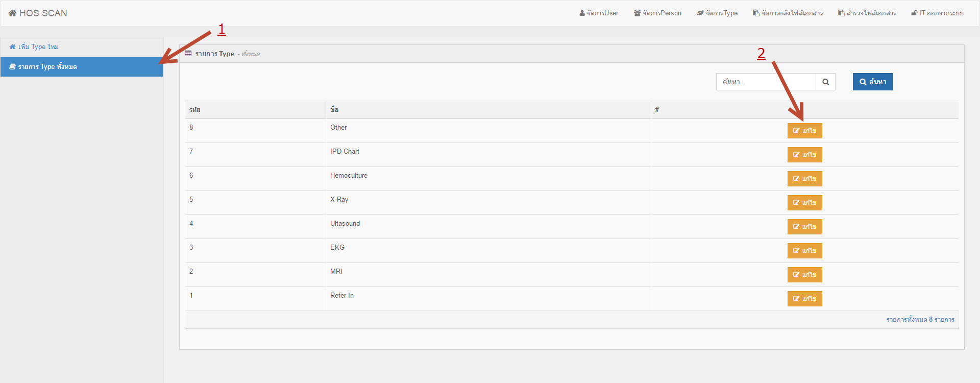Click the people icon for จัดการPerson
The width and height of the screenshot is (980, 383).
click(637, 13)
